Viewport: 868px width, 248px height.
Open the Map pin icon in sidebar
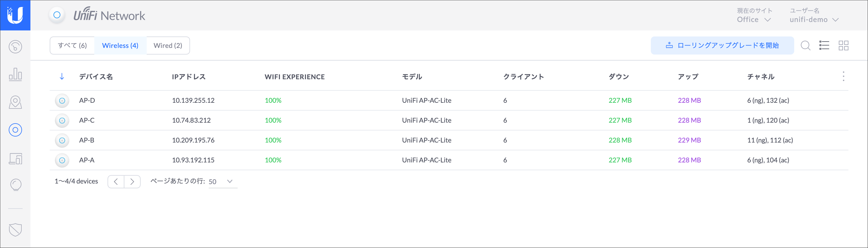tap(15, 102)
